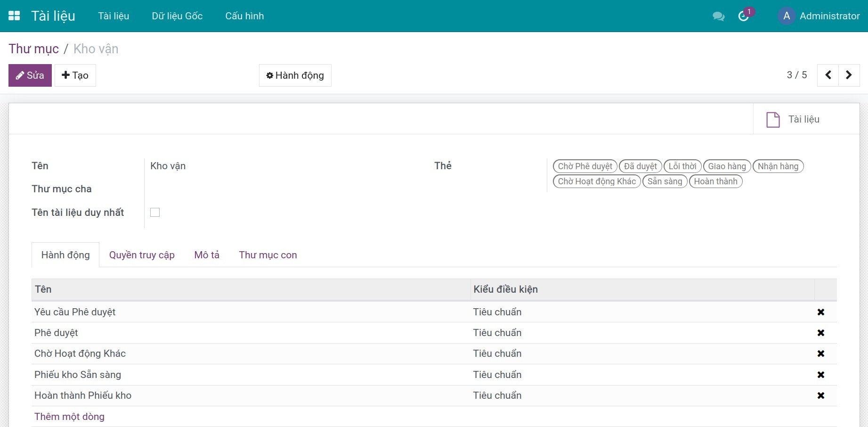Delete the Yêu cầu Phê duyệt row
This screenshot has width=868, height=427.
(x=820, y=312)
